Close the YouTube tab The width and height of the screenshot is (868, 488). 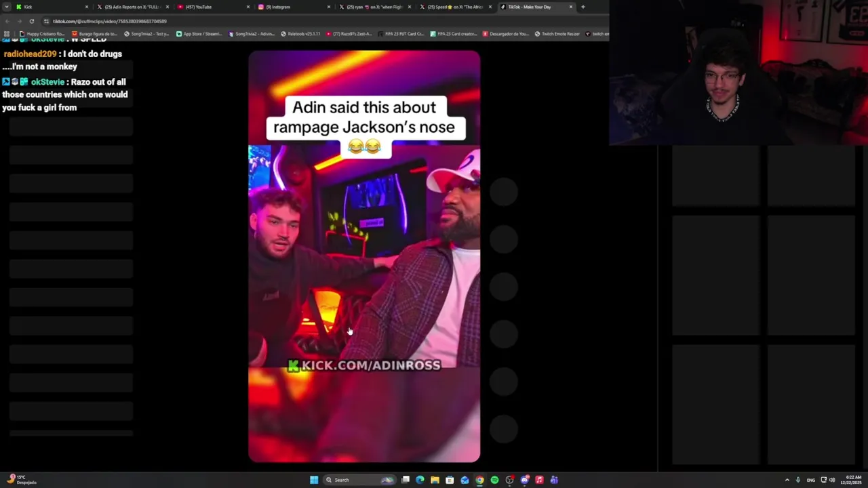point(248,7)
